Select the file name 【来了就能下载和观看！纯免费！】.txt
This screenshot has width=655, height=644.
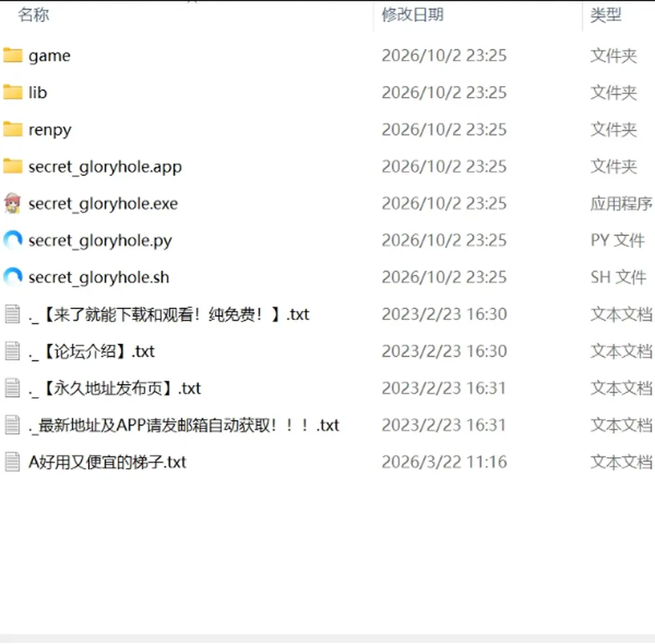(x=169, y=314)
